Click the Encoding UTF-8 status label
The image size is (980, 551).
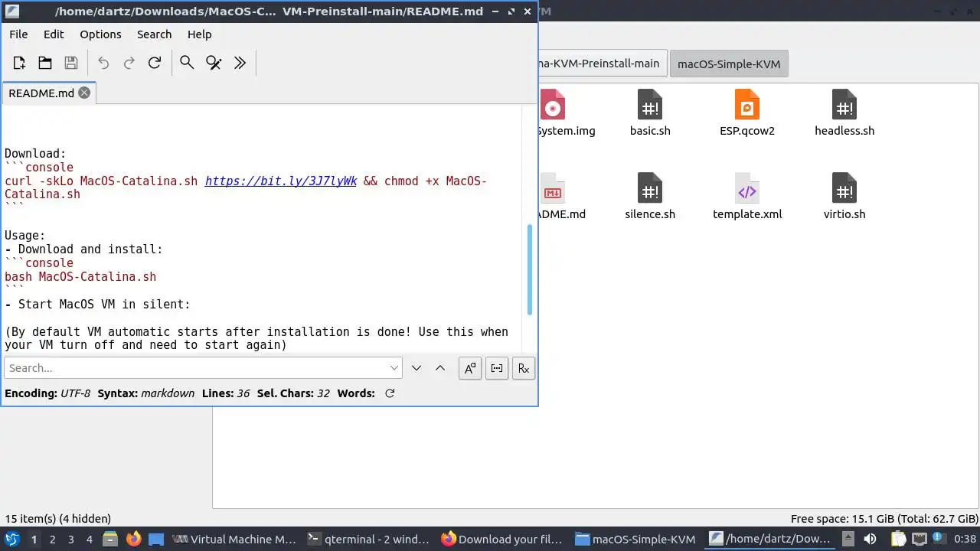pos(47,393)
